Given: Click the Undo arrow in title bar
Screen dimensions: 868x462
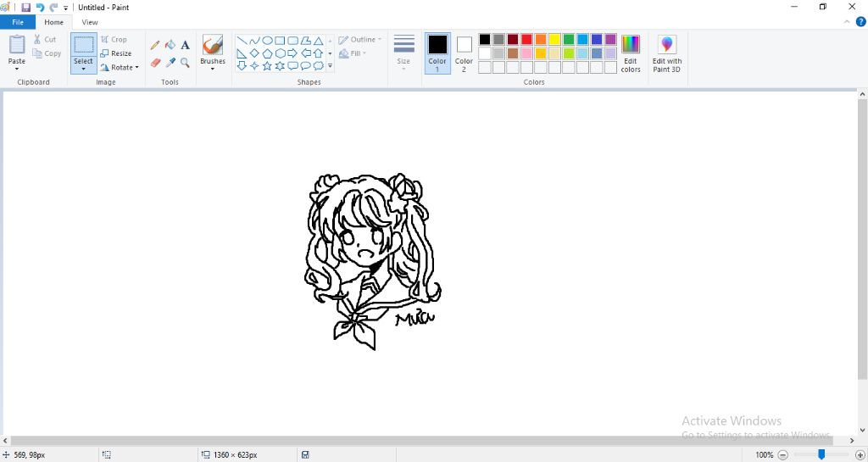Looking at the screenshot, I should (40, 7).
